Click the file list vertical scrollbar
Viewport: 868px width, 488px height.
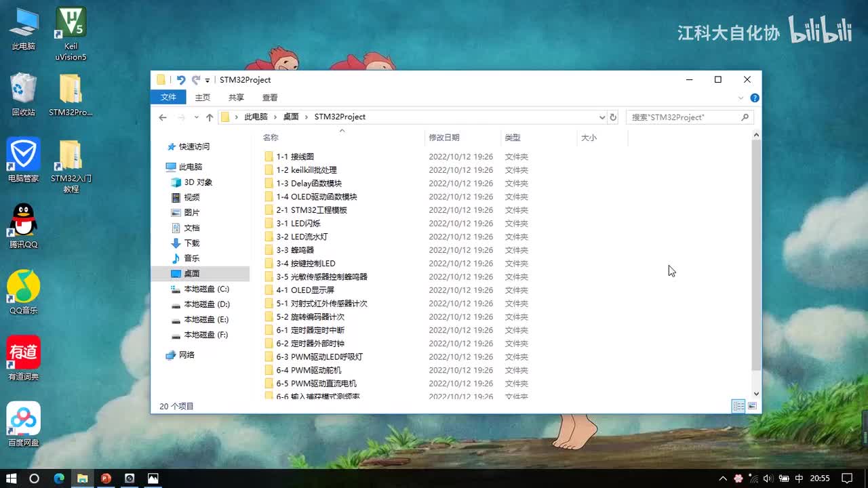tap(757, 256)
